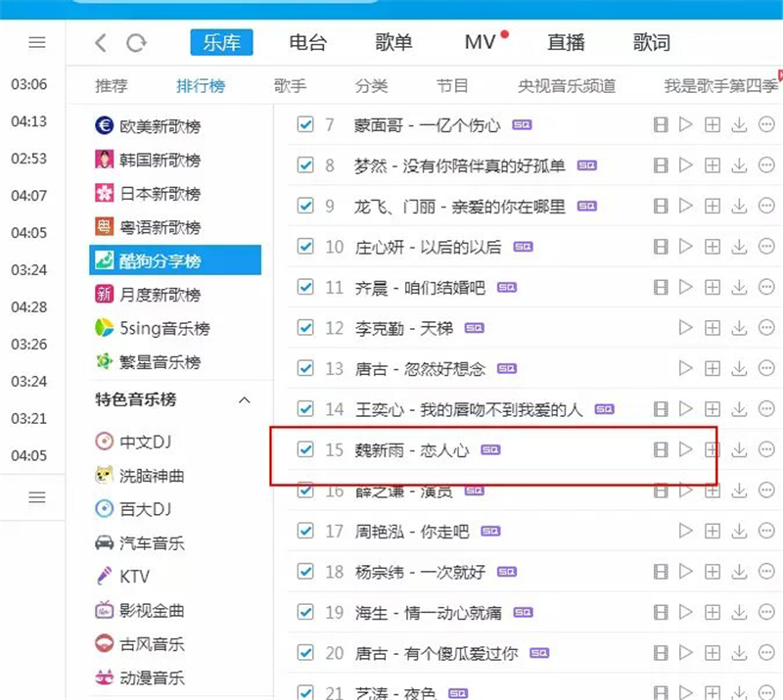
Task: Open MV for song 10 庄心妍
Action: pos(661,247)
